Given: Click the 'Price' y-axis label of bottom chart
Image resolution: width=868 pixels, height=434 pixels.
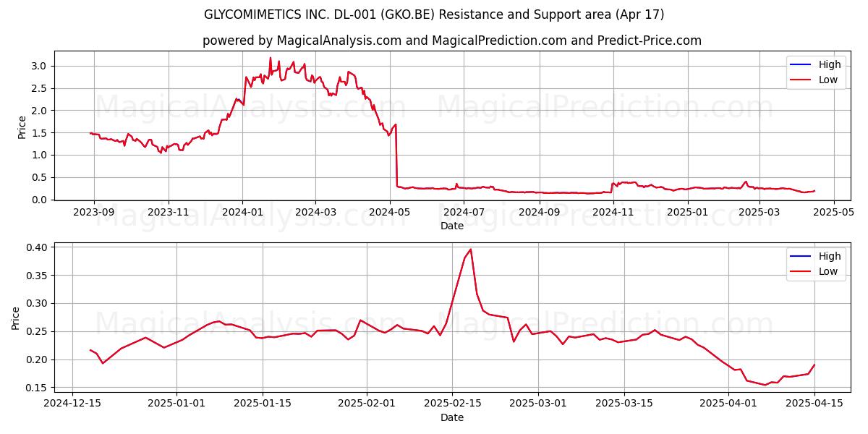Looking at the screenshot, I should click(16, 318).
